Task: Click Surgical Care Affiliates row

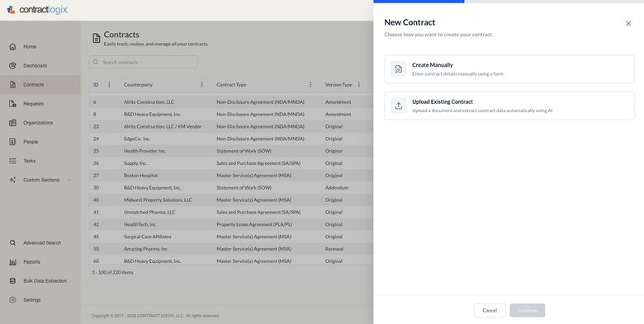Action: tap(231, 237)
